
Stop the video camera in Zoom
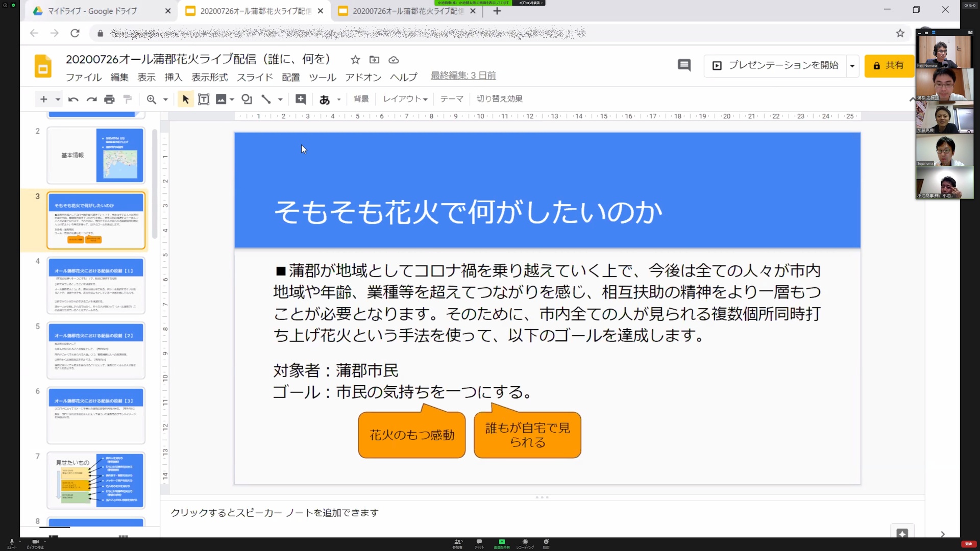(35, 543)
